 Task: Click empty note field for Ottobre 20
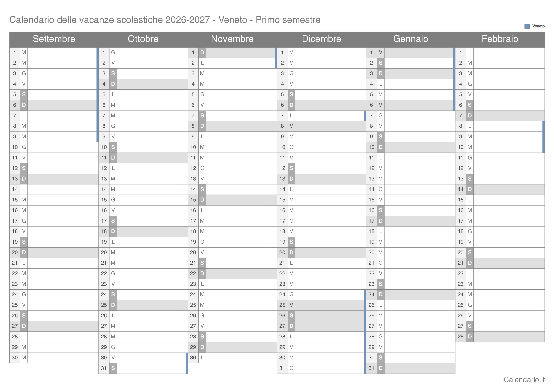(152, 252)
